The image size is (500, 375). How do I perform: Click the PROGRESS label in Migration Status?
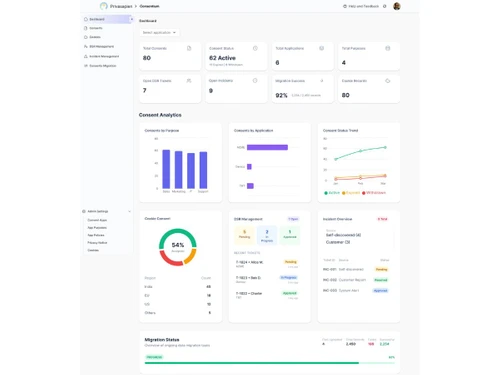point(154,357)
